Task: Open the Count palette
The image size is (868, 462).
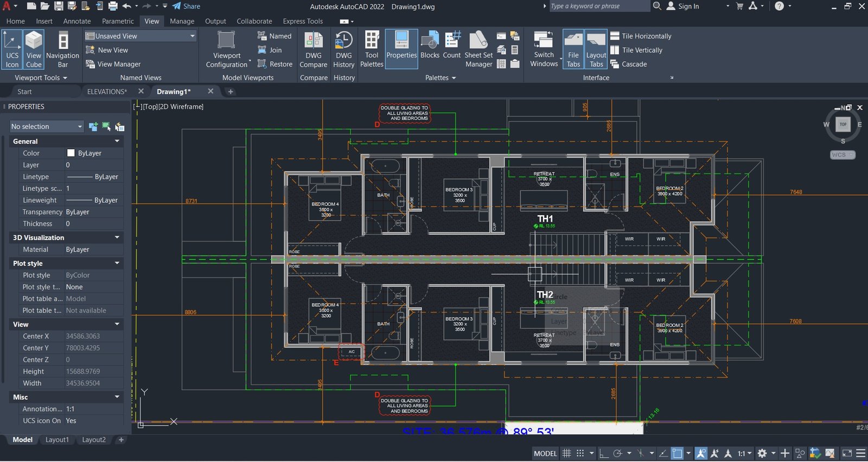Action: 452,46
